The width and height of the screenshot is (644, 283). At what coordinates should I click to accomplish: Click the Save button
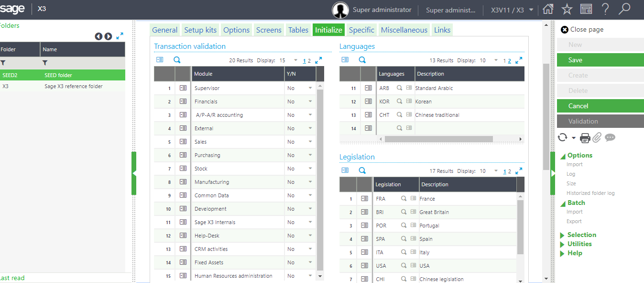pyautogui.click(x=600, y=60)
